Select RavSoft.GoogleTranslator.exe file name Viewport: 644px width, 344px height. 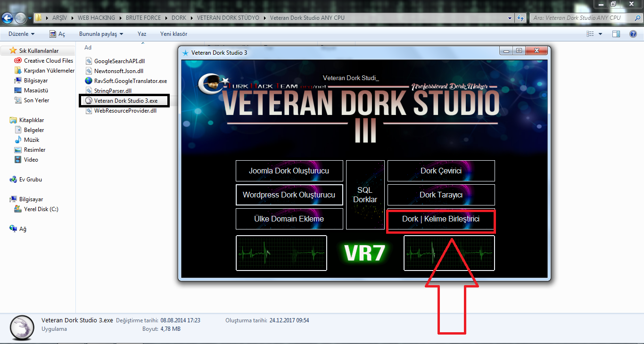[x=131, y=81]
